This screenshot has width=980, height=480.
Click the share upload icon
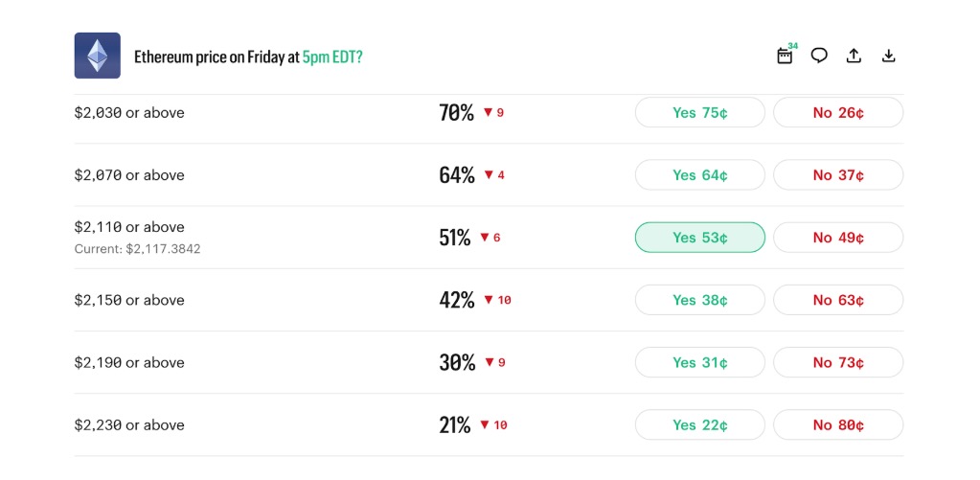tap(854, 56)
